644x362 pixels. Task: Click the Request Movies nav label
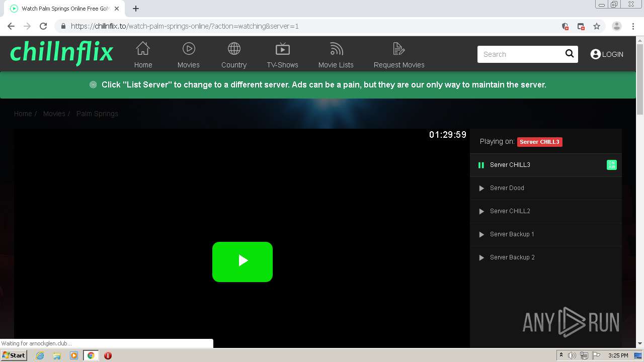click(399, 65)
